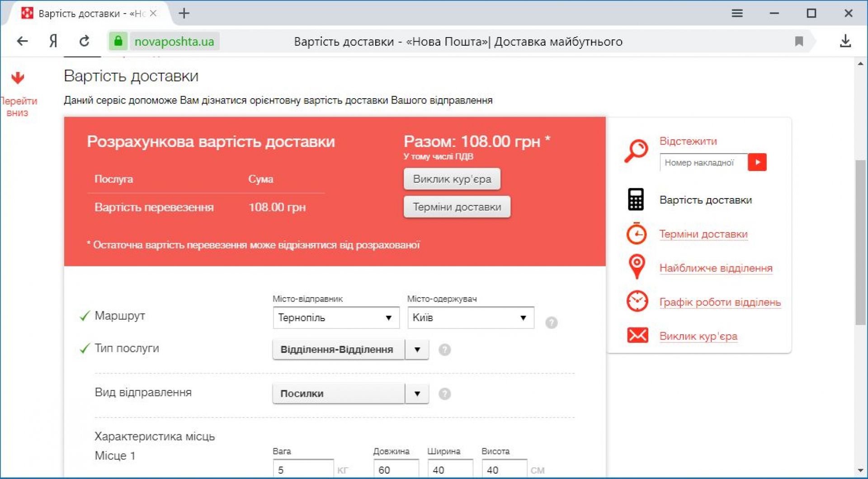Viewport: 868px width, 479px height.
Task: Click the magnifying glass tracking icon
Action: (x=636, y=151)
